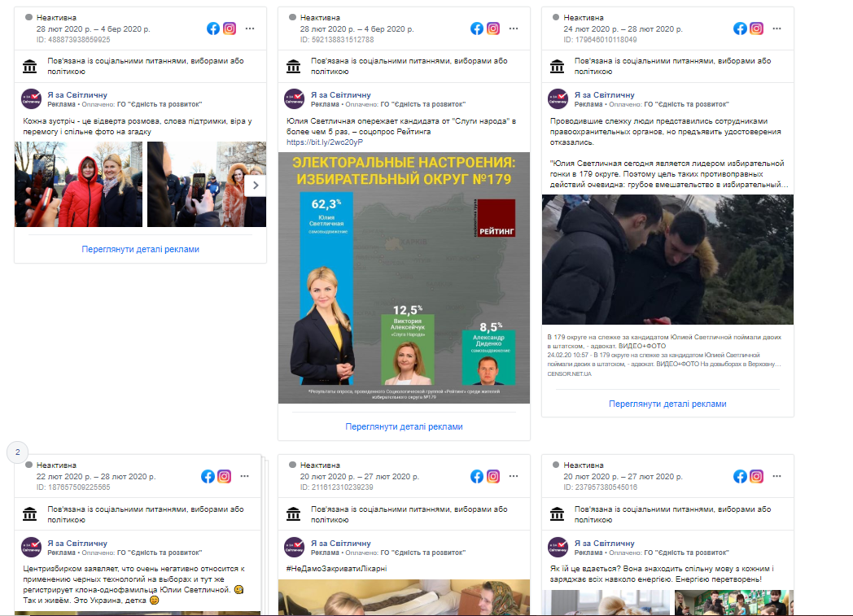Click Instagram icon on ad ID 592138831512788
This screenshot has width=853, height=616.
(x=493, y=28)
